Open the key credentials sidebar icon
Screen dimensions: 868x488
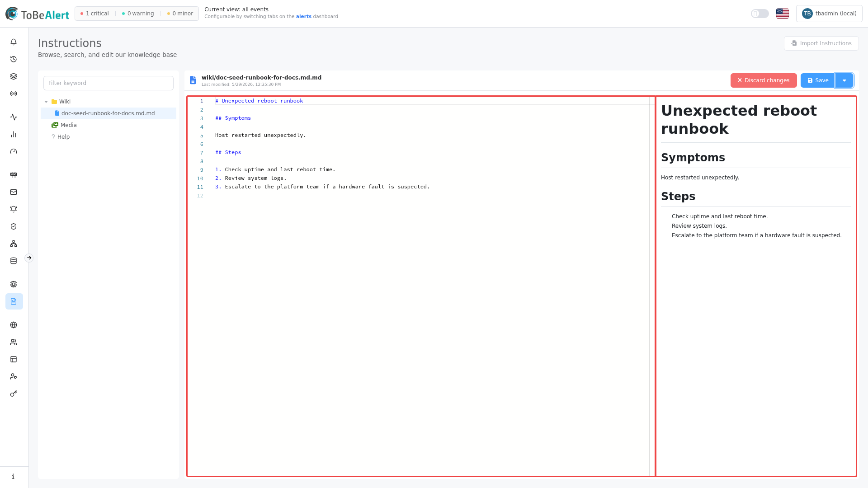coord(14,394)
